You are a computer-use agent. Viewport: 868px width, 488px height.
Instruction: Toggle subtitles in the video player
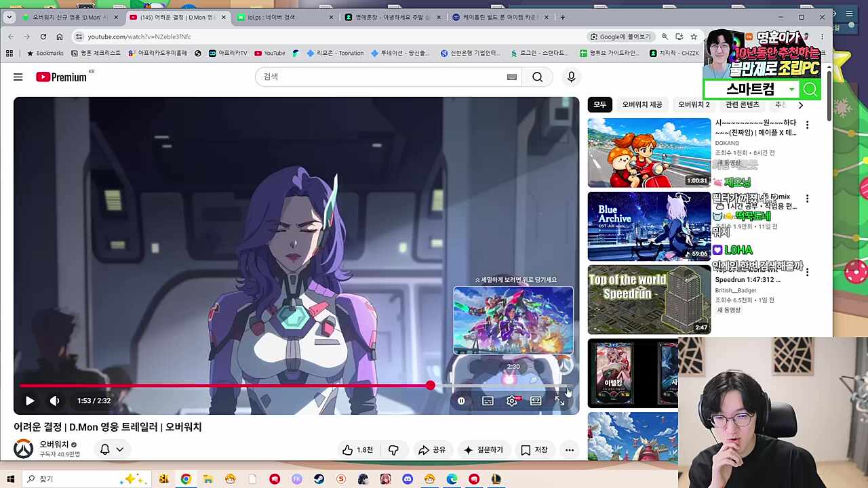click(x=488, y=401)
